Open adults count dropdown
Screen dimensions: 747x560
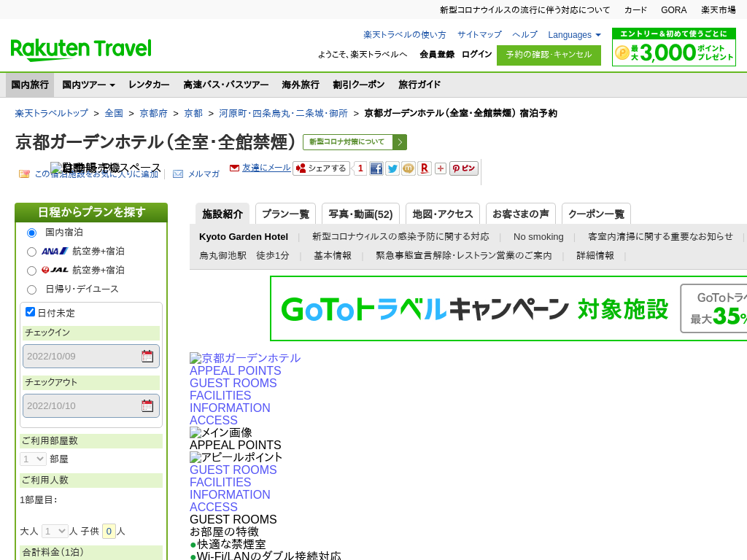click(x=54, y=531)
